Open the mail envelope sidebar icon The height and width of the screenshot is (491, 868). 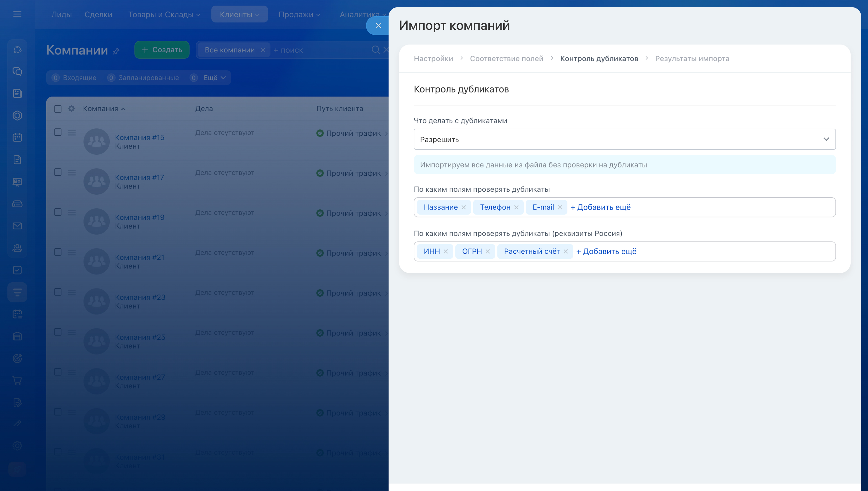coord(17,226)
